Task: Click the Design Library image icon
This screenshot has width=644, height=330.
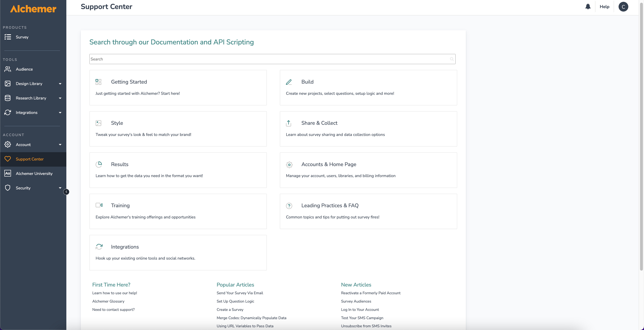Action: pos(8,84)
